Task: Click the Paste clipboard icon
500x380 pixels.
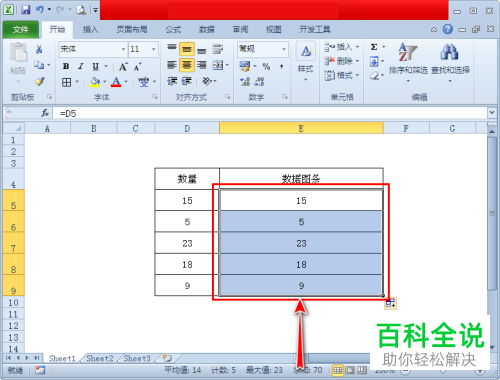Action: 18,53
